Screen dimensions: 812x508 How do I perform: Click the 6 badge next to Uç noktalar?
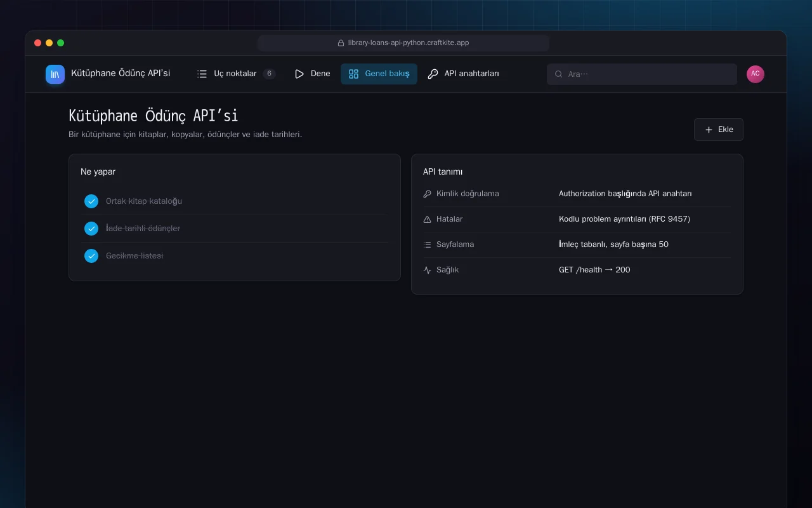pyautogui.click(x=270, y=74)
